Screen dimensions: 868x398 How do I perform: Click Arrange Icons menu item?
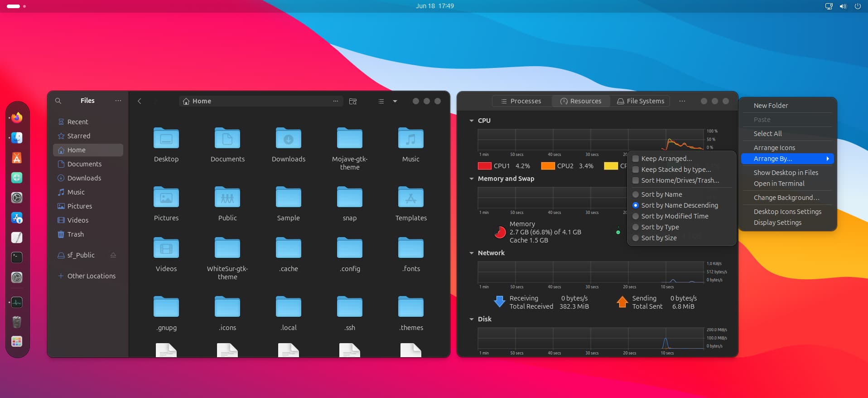click(787, 148)
